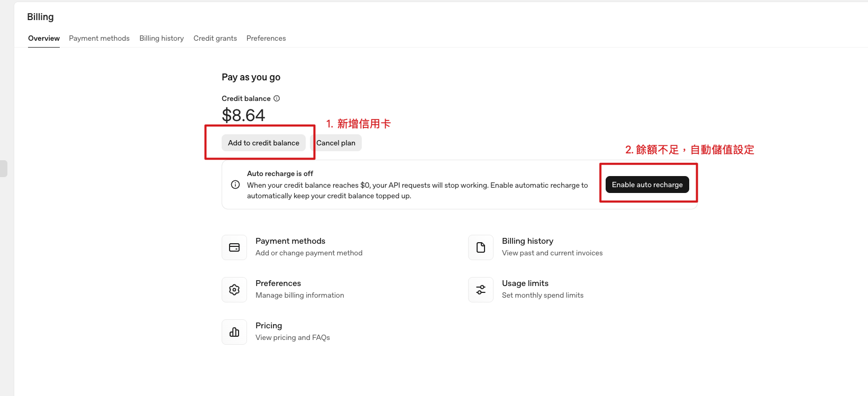Click the Manage billing information link
The width and height of the screenshot is (868, 396).
[x=299, y=296]
